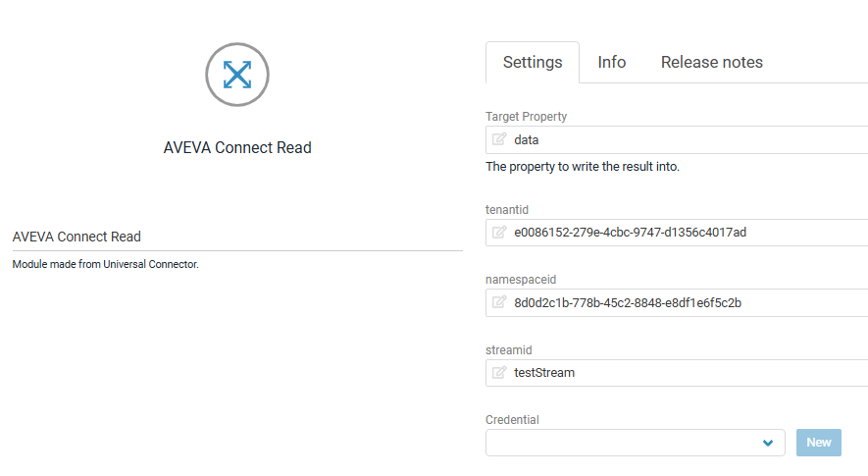The height and width of the screenshot is (476, 868).
Task: Select the namespaceid GUID value text
Action: tap(627, 302)
